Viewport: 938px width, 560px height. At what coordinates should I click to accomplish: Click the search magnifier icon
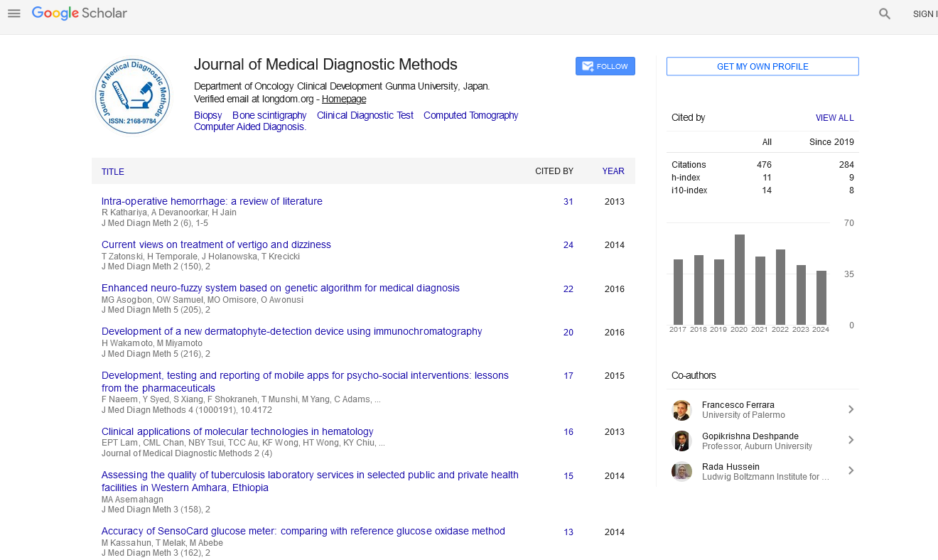click(x=884, y=14)
